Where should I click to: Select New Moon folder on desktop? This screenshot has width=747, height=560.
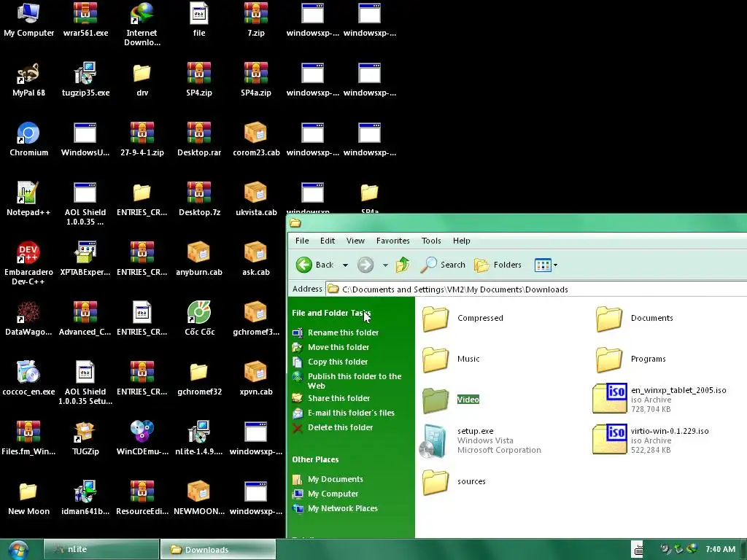[28, 497]
